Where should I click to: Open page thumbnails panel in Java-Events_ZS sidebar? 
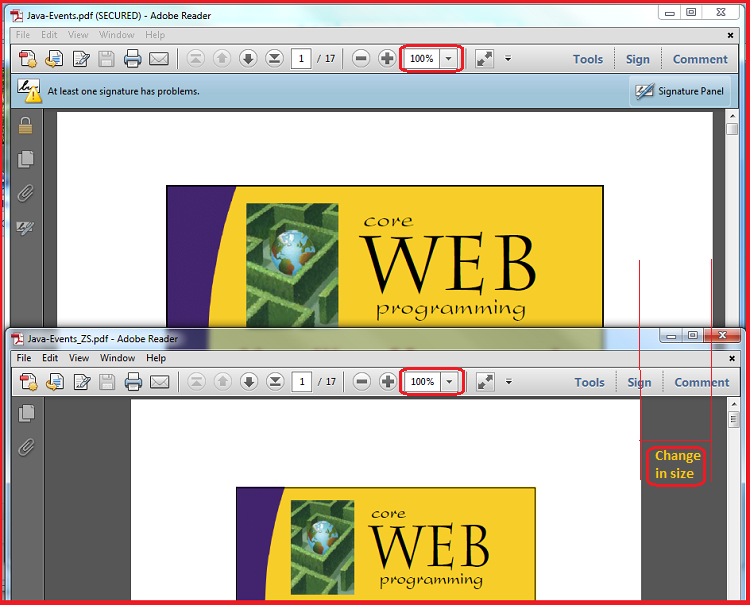point(26,413)
